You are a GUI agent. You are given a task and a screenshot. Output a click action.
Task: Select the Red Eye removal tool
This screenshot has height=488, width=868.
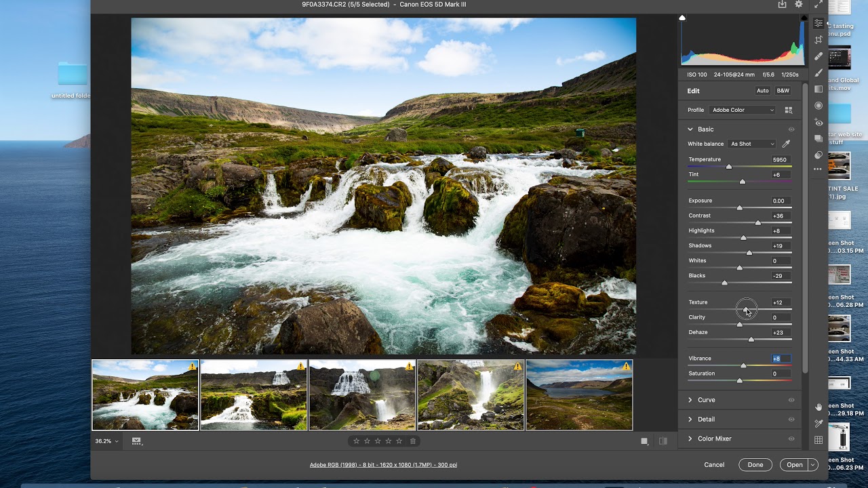tap(818, 123)
